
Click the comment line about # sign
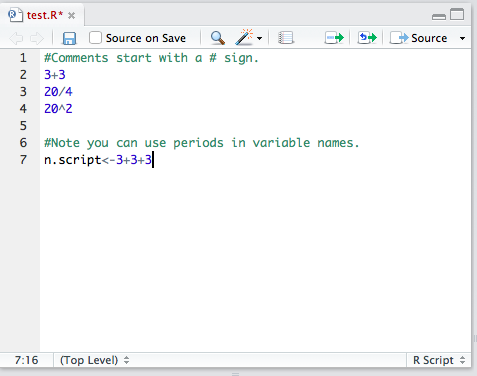point(151,58)
